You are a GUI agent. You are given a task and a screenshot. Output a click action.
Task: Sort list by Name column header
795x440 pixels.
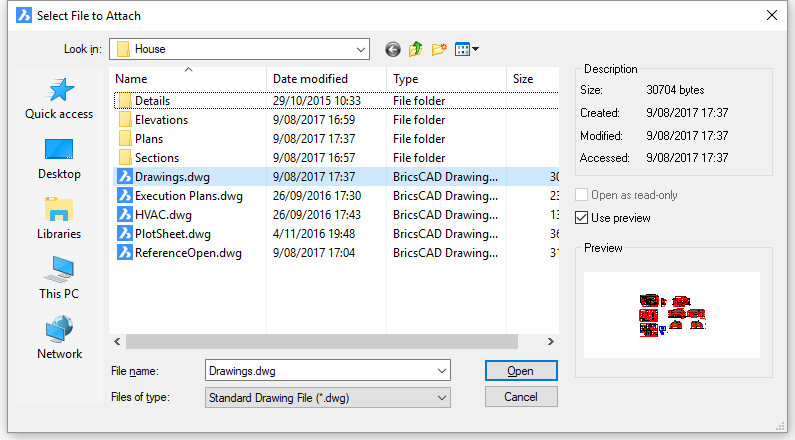coord(131,79)
